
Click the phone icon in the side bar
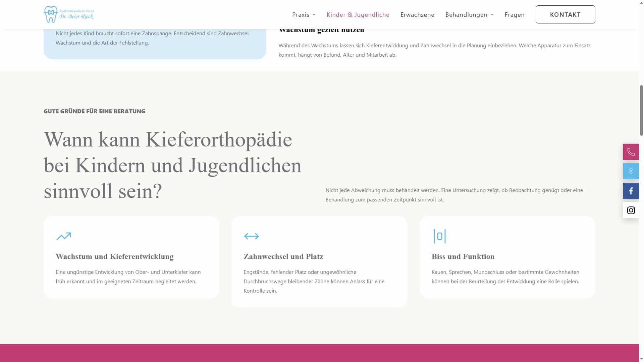pos(631,152)
